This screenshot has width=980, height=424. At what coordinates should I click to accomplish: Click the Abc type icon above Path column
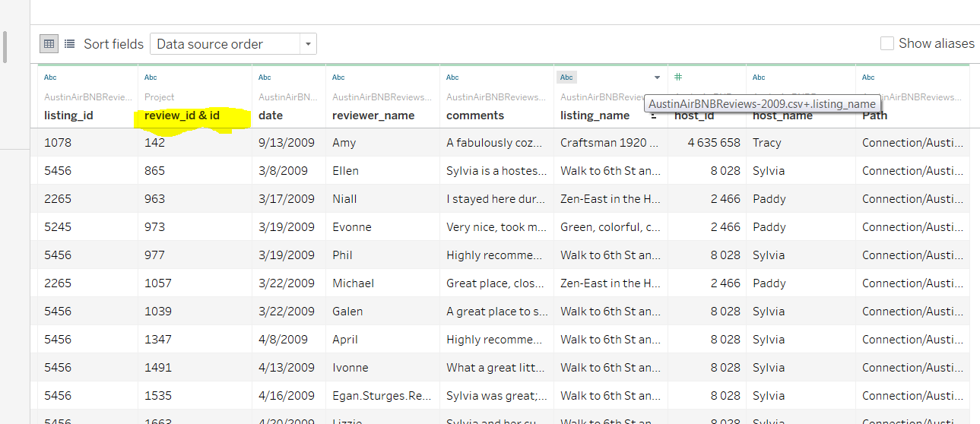point(868,78)
